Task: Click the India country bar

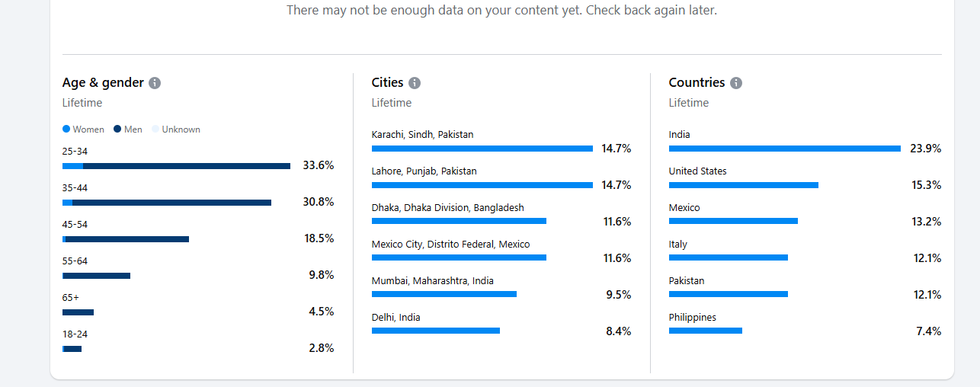Action: coord(784,149)
